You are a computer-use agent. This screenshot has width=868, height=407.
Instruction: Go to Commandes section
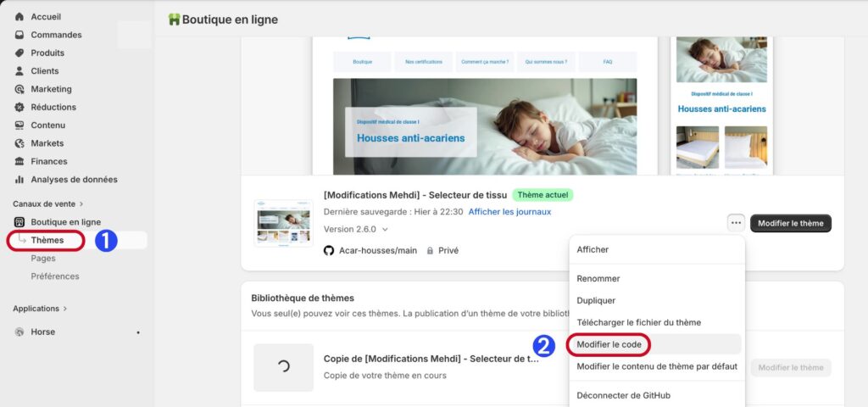(x=57, y=35)
